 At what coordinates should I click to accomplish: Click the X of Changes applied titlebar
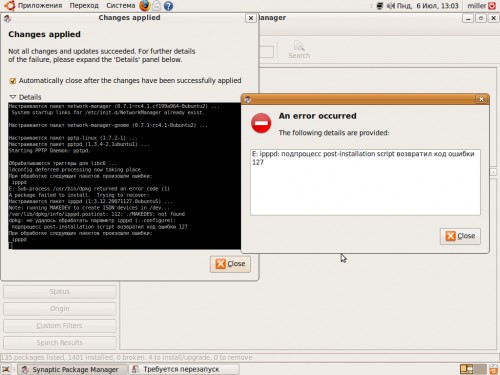(251, 18)
